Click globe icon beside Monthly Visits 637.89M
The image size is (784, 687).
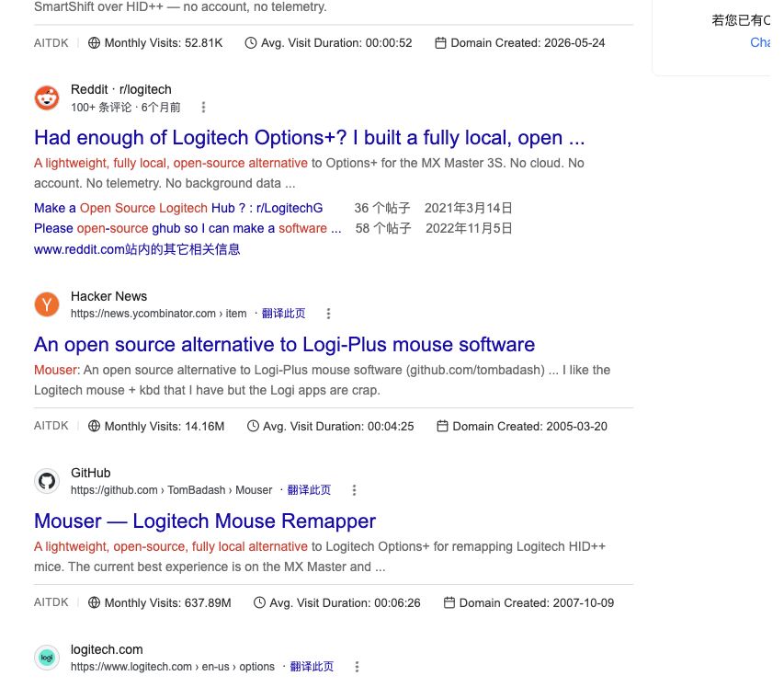(x=94, y=603)
